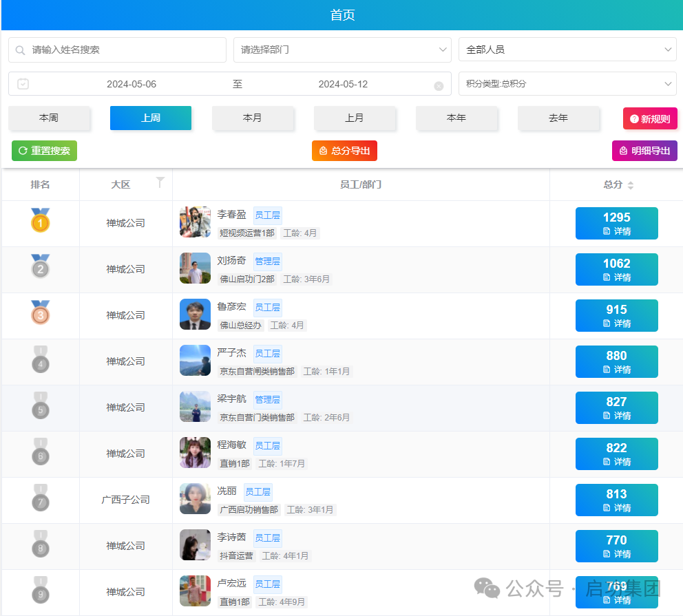Click the 明细导出 detail export button
The height and width of the screenshot is (616, 683).
click(644, 151)
